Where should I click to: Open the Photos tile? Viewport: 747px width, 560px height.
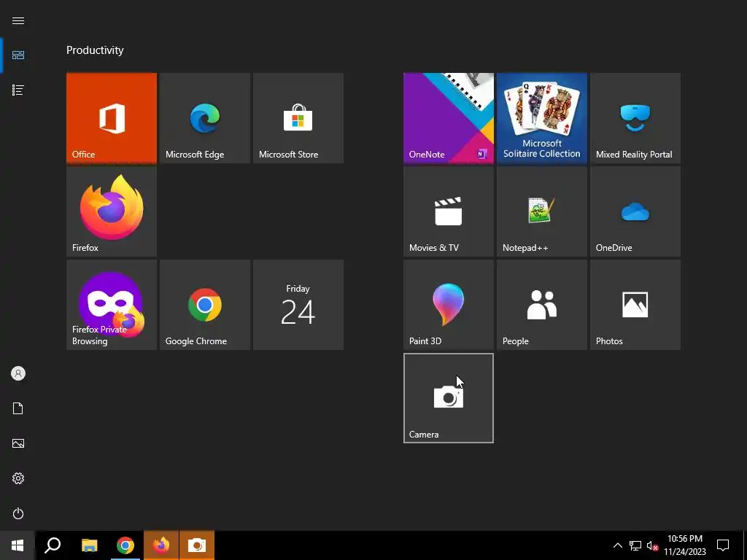point(635,305)
